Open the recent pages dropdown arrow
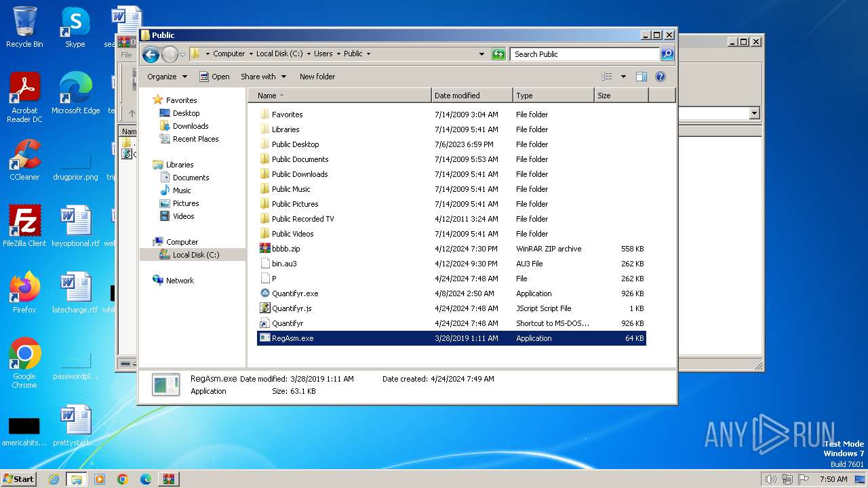Screen dimensions: 868x488 (x=183, y=54)
